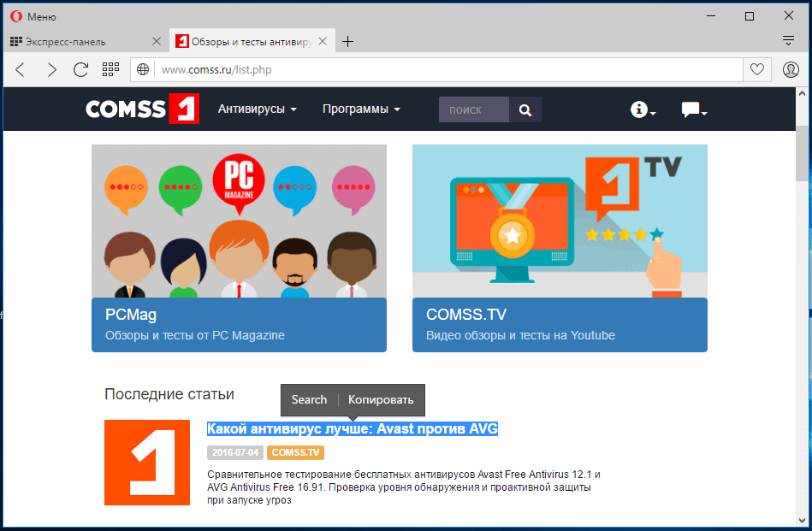Click Видео обзоры и тесты на Youtube
The image size is (812, 531).
[520, 335]
